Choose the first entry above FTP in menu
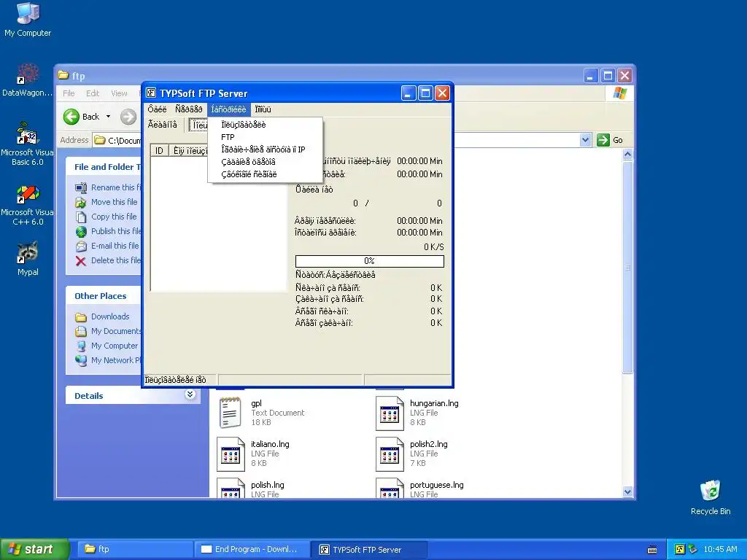 (x=265, y=125)
